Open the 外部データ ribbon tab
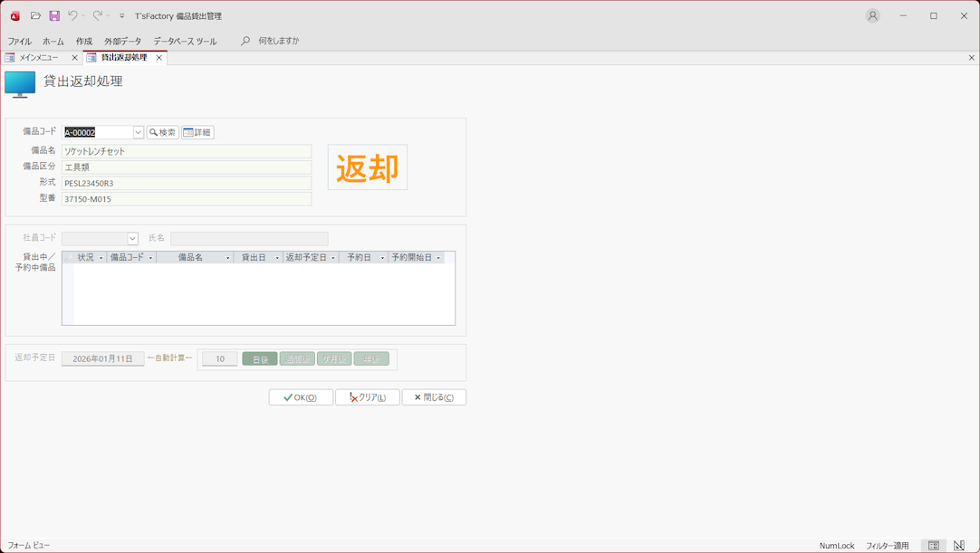This screenshot has width=980, height=553. pyautogui.click(x=122, y=41)
